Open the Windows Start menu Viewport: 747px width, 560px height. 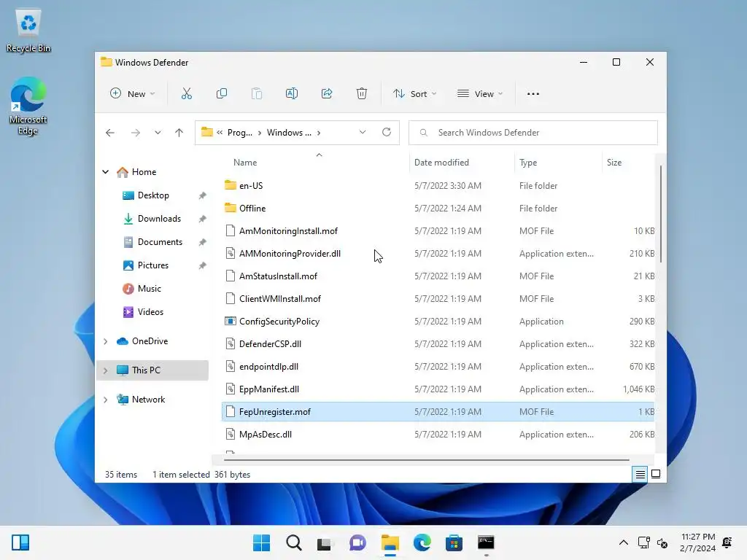(262, 542)
